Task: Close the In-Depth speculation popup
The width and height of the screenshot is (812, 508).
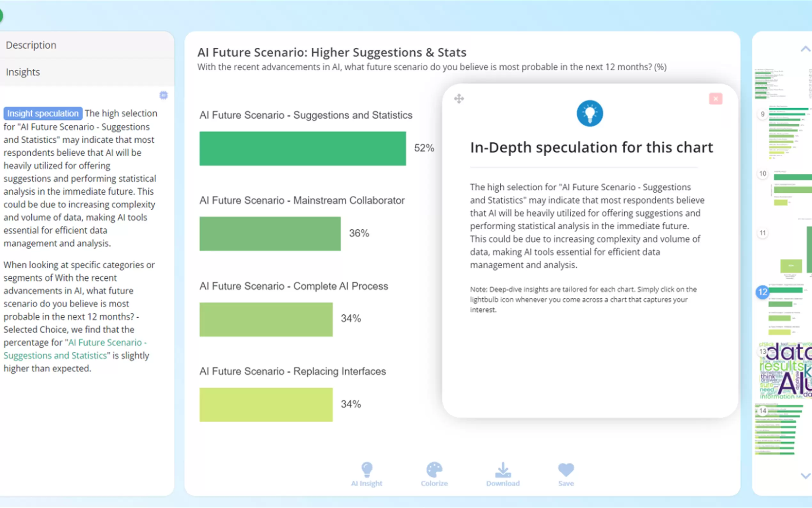Action: 715,99
